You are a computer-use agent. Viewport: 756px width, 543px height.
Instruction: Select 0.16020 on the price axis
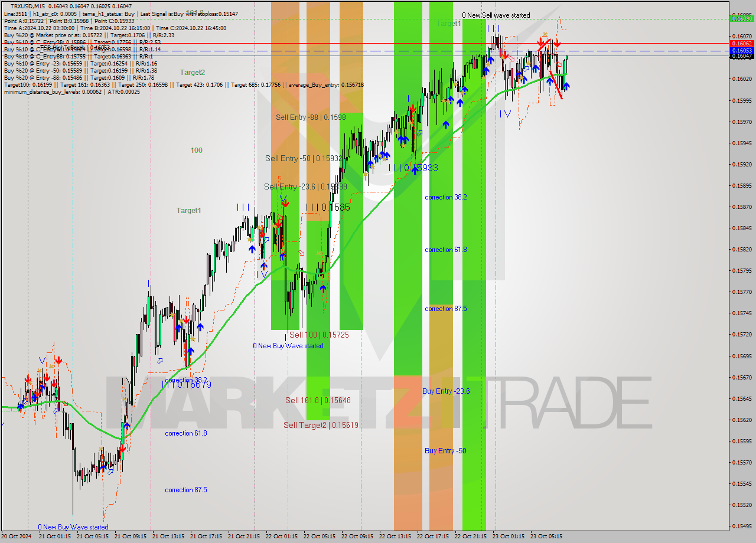(741, 79)
